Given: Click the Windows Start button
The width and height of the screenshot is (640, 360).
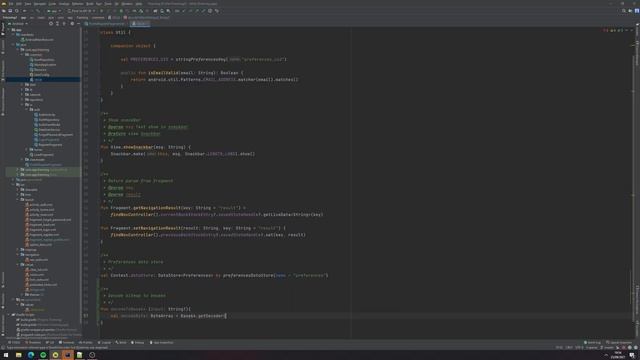Looking at the screenshot, I should [6, 355].
